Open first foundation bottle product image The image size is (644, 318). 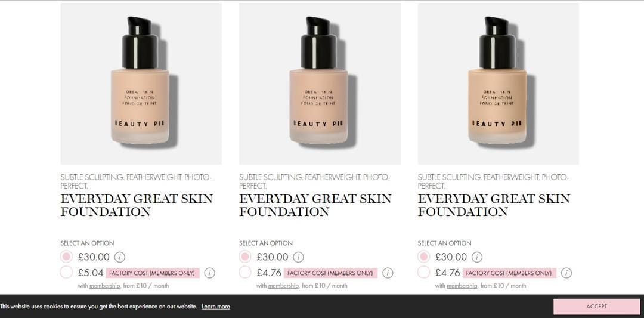(x=141, y=84)
